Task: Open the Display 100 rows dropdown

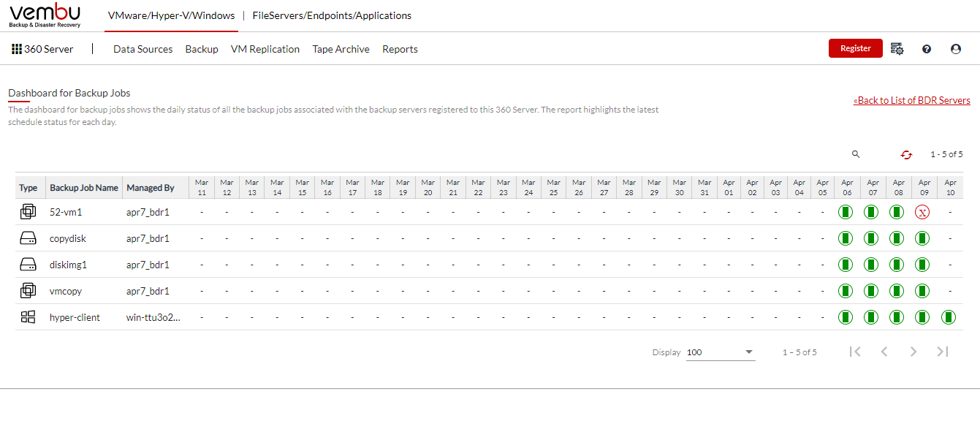Action: (x=721, y=352)
